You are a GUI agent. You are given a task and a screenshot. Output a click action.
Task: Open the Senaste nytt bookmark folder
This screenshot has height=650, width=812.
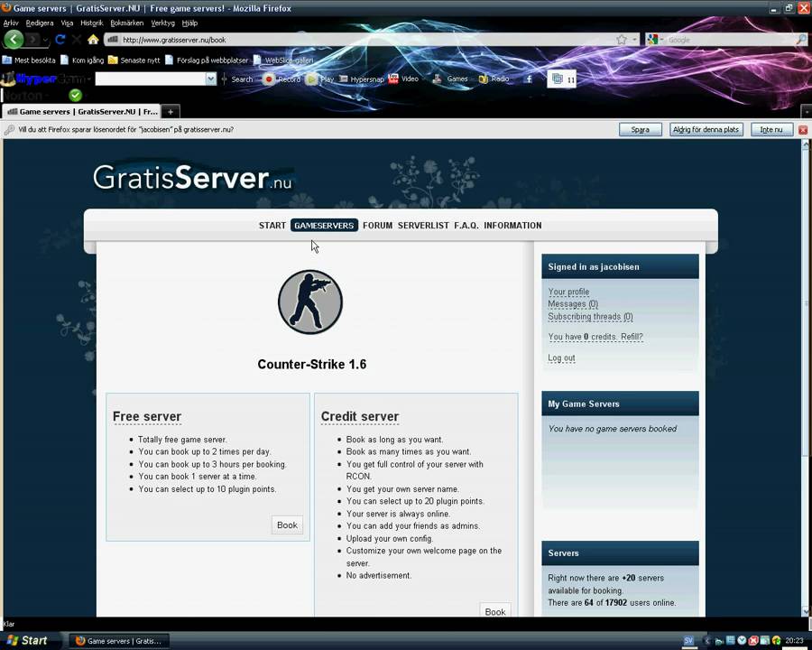click(x=134, y=60)
